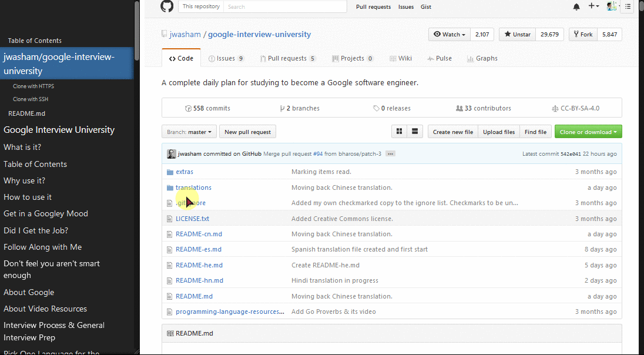Screen dimensions: 644x355
Task: View the 29,679 stargazers count
Action: pos(549,35)
